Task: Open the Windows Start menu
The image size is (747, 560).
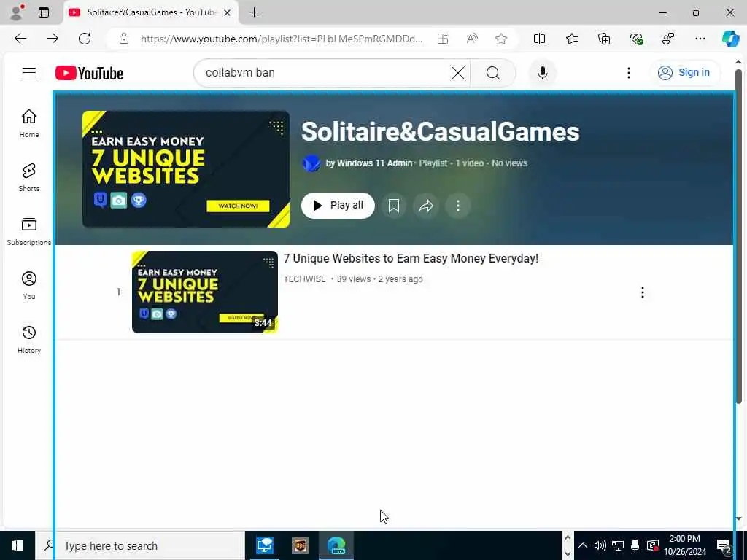Action: [x=18, y=545]
